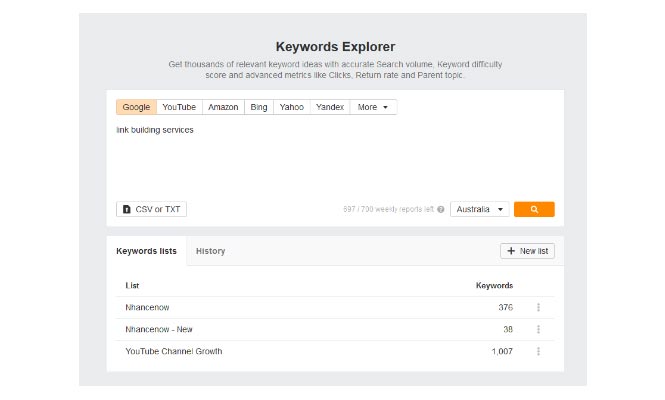Open the three-dot menu for Nhancenow list

click(x=538, y=307)
